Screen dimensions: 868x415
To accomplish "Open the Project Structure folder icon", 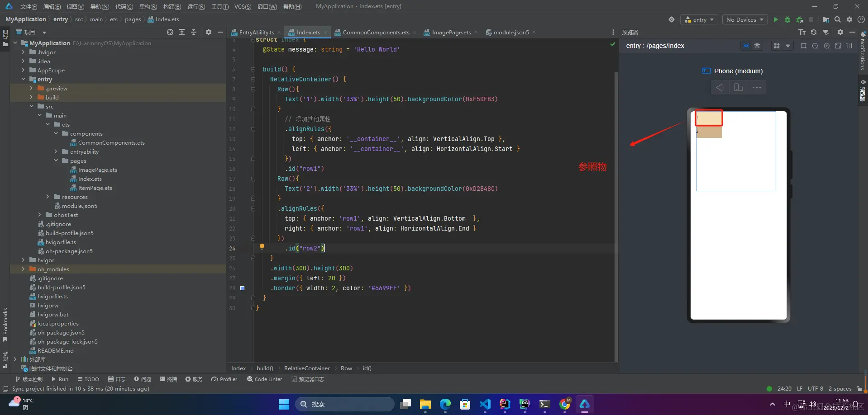I will coord(826,19).
